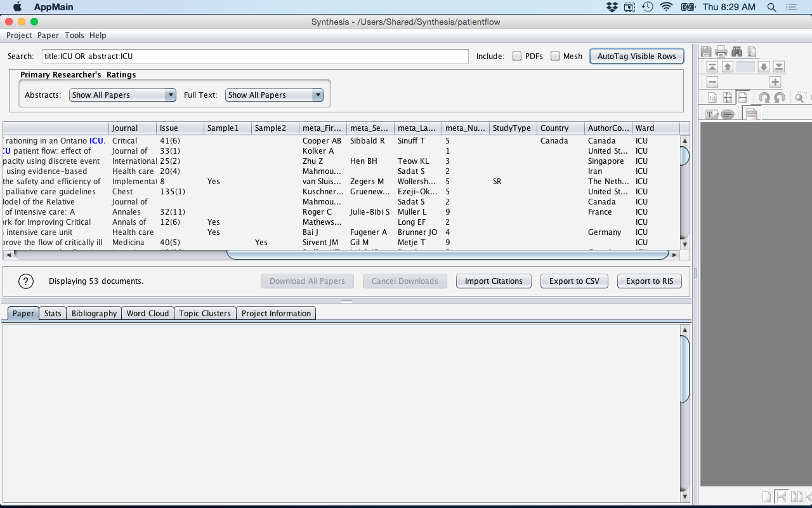This screenshot has width=812, height=508.
Task: Click the printer icon in PDF viewer
Action: coord(721,52)
